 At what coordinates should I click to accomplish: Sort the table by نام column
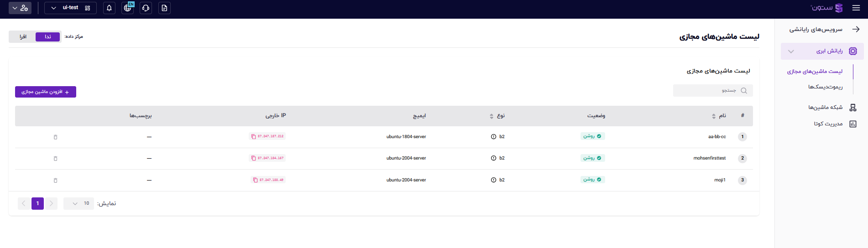click(x=714, y=116)
